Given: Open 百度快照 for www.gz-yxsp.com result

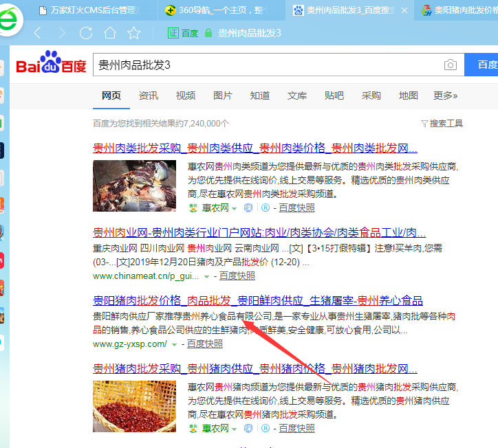Looking at the screenshot, I should [205, 344].
